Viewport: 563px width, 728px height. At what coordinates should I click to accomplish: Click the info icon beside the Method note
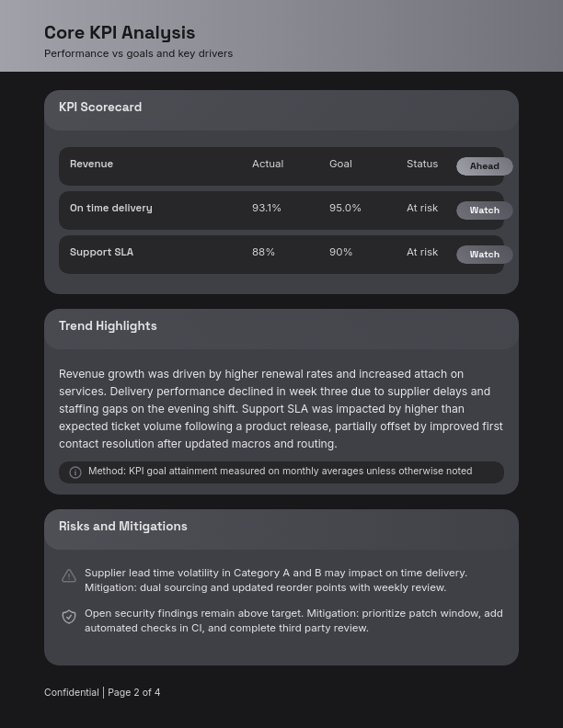click(75, 472)
